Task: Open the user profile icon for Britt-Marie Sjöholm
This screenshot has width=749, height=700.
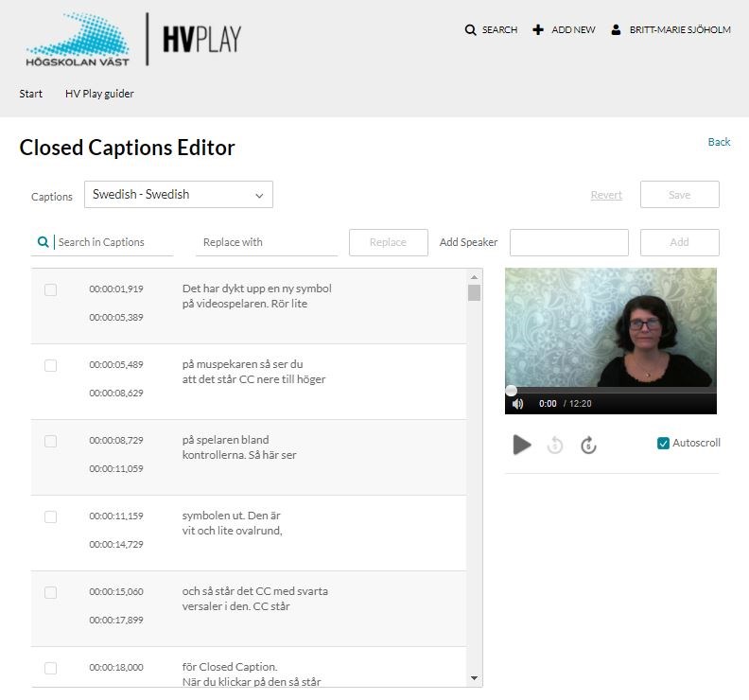Action: point(617,30)
